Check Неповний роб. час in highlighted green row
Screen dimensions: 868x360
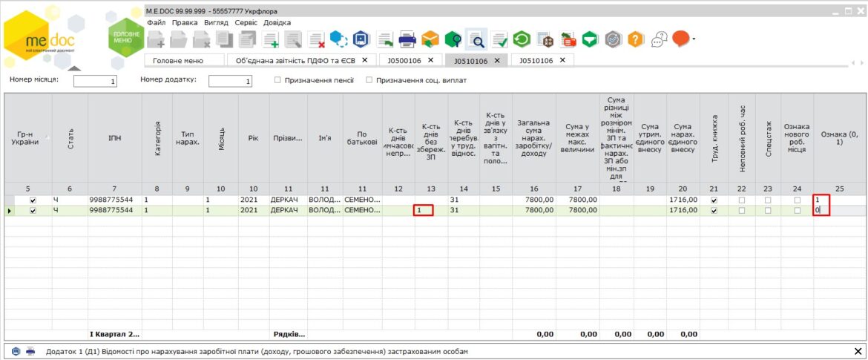(742, 211)
